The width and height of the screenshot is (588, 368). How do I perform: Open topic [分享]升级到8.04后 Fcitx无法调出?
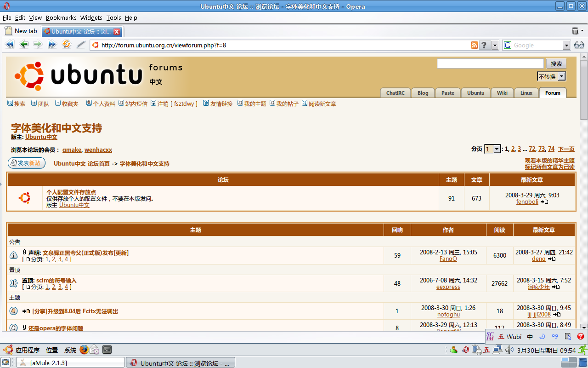click(75, 311)
